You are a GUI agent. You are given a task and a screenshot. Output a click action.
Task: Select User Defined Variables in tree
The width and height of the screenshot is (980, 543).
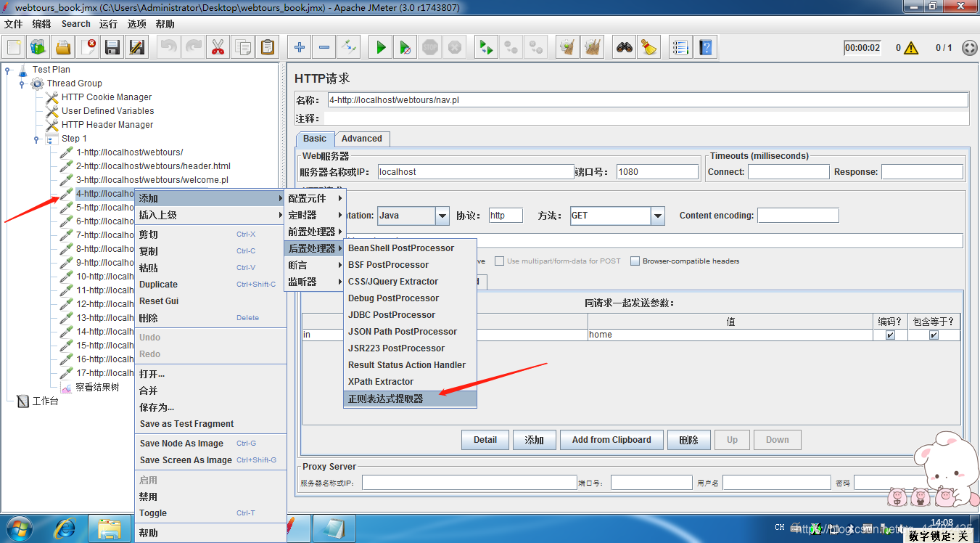107,111
